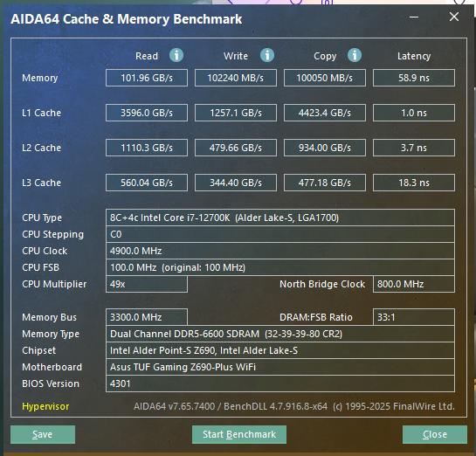Image resolution: width=476 pixels, height=456 pixels.
Task: Click the L2 Cache latency 3.7 ns cell
Action: (x=414, y=148)
